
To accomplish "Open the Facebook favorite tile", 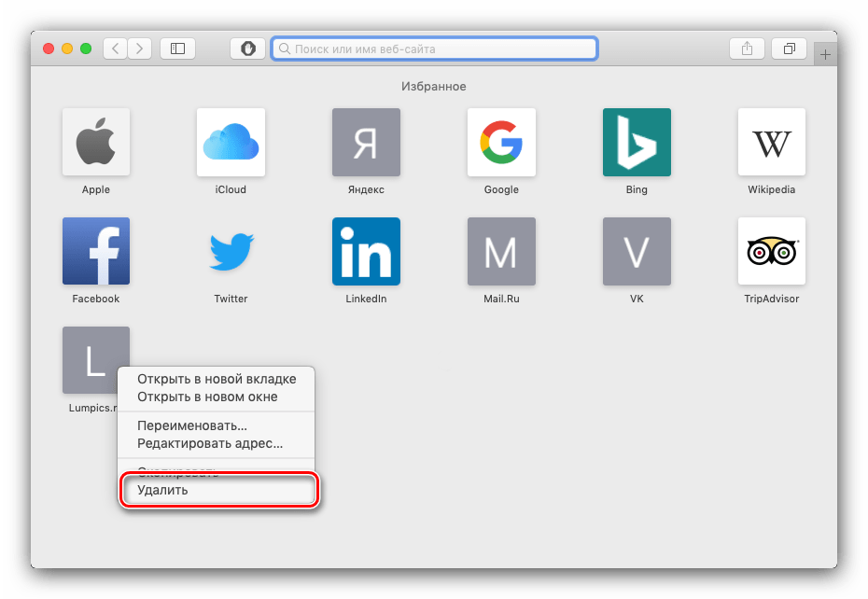I will [x=95, y=252].
